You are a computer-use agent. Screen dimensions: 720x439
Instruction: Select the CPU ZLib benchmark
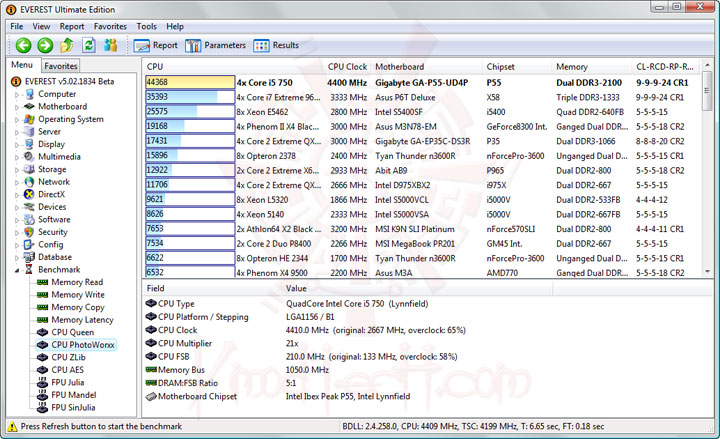pyautogui.click(x=68, y=357)
